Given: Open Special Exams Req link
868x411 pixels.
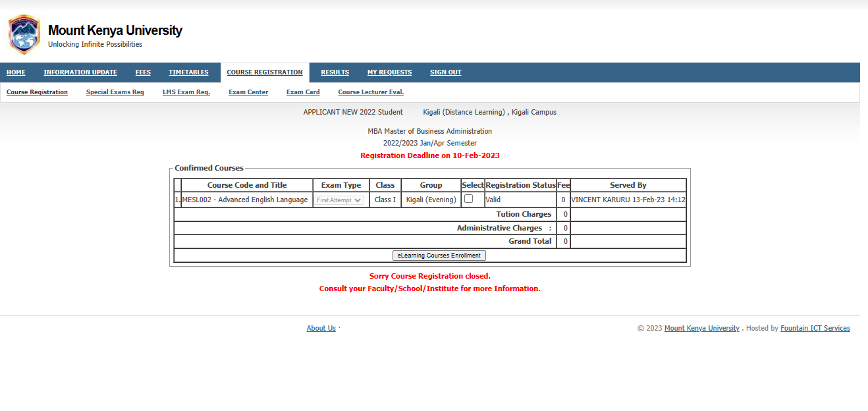Looking at the screenshot, I should click(x=115, y=92).
